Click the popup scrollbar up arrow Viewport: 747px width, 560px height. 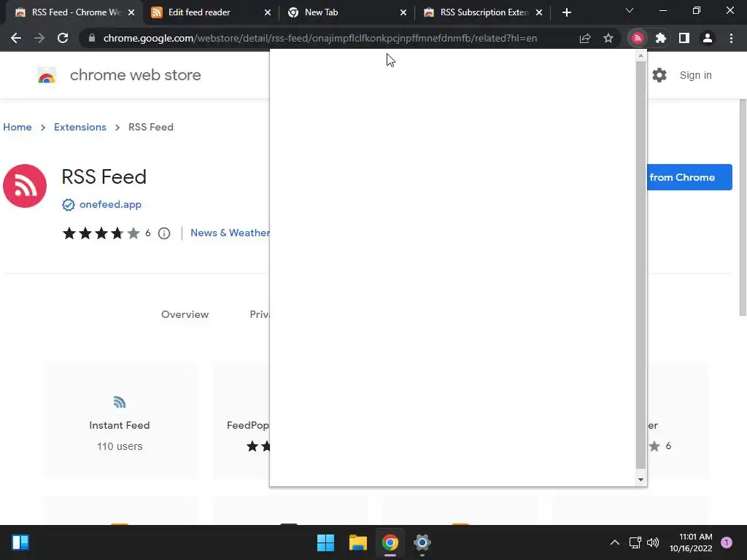click(x=640, y=55)
